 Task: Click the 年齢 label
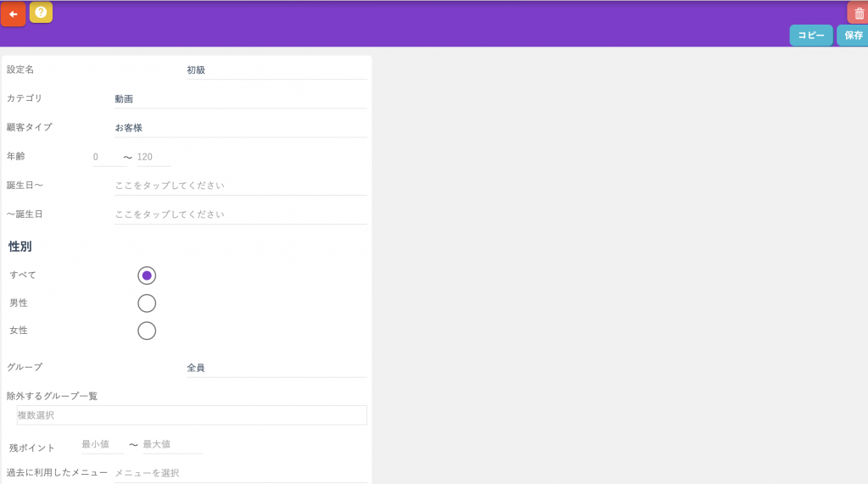coord(16,156)
